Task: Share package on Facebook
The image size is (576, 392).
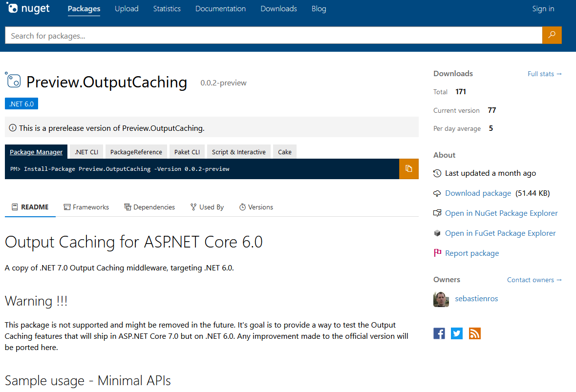Action: (x=439, y=333)
